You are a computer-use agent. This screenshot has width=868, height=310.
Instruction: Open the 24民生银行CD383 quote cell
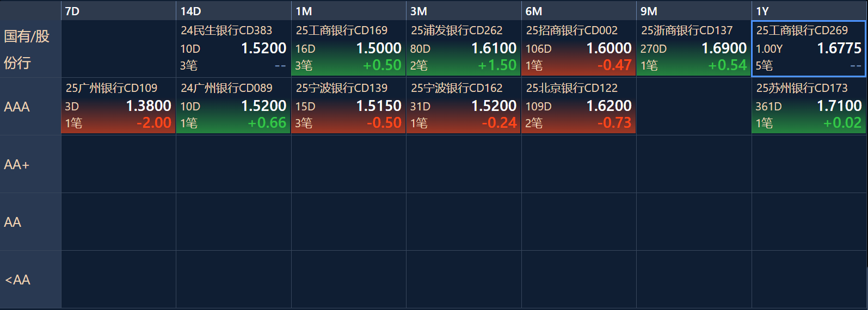[233, 48]
